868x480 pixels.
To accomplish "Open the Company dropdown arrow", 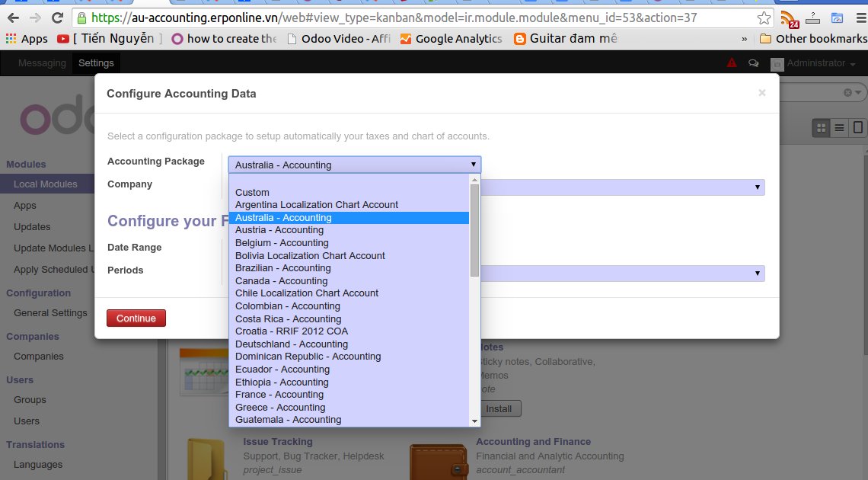I will [758, 187].
